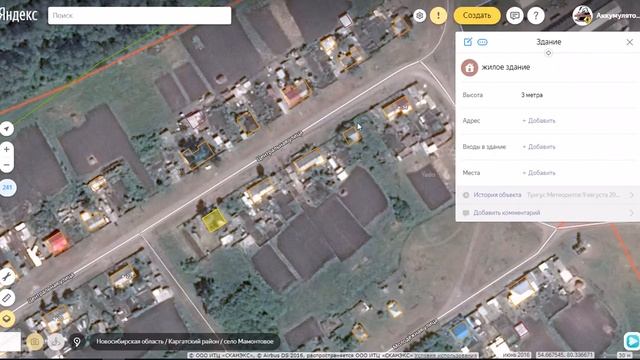Click the play button at bottom right
This screenshot has height=360, width=640.
coord(632,341)
